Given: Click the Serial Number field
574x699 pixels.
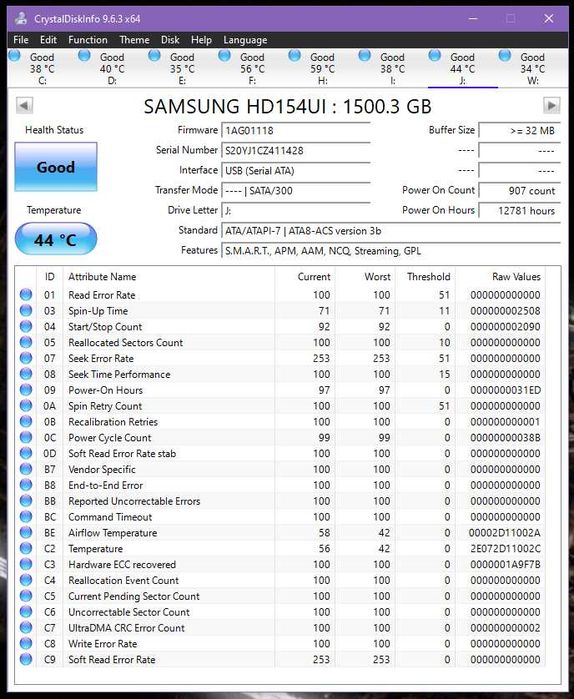Looking at the screenshot, I should pyautogui.click(x=296, y=150).
